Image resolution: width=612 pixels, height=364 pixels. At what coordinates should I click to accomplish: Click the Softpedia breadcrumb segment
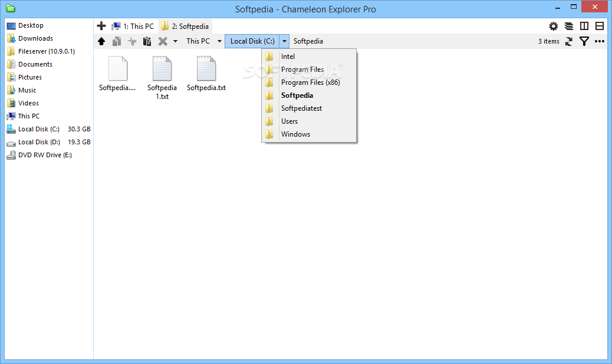[x=308, y=41]
